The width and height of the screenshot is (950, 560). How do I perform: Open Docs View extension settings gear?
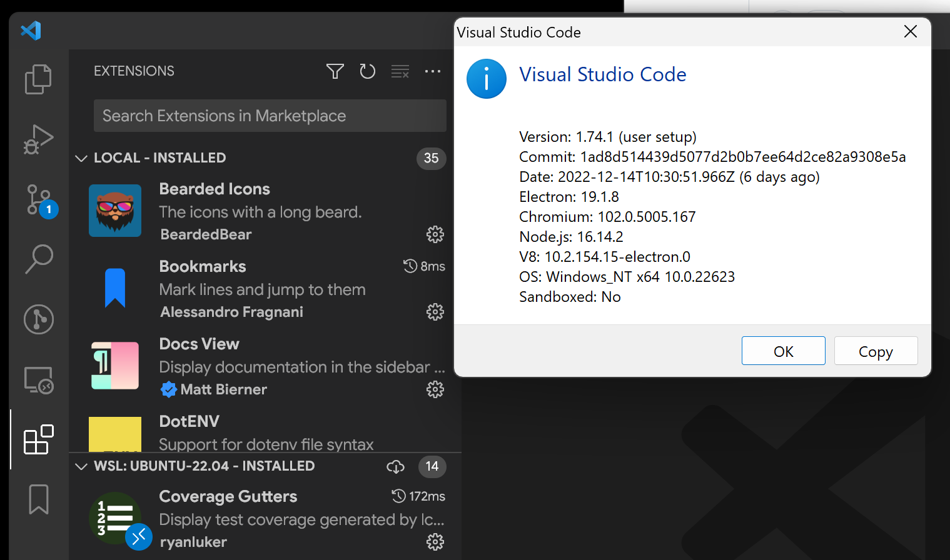pos(435,389)
